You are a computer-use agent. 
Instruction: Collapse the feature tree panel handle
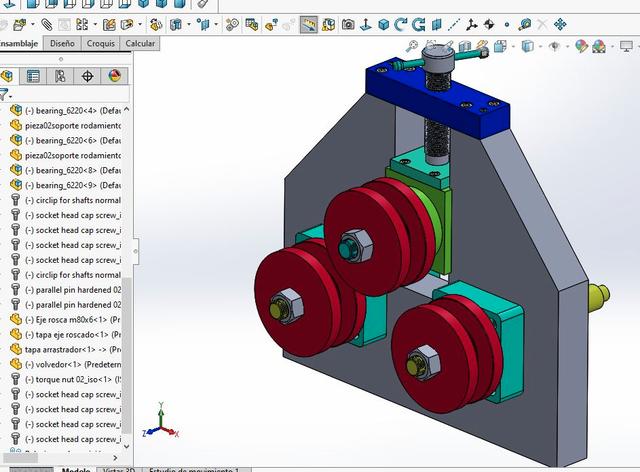point(136,251)
